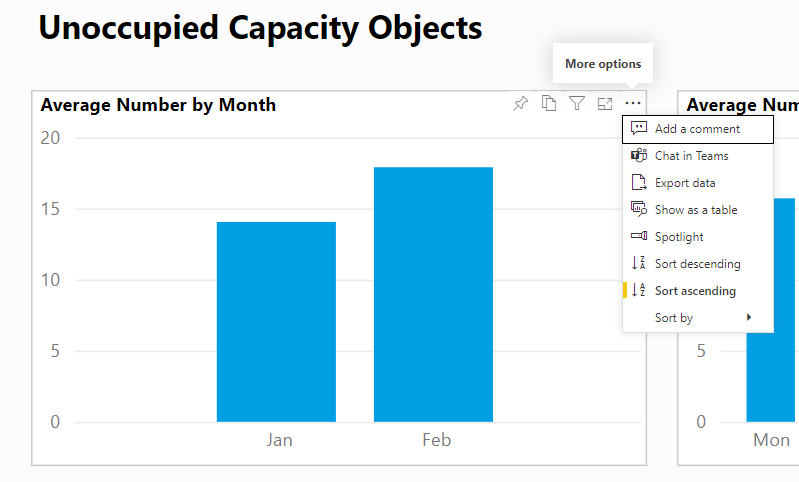Image resolution: width=799 pixels, height=482 pixels.
Task: Select Sort ascending option
Action: (x=695, y=291)
